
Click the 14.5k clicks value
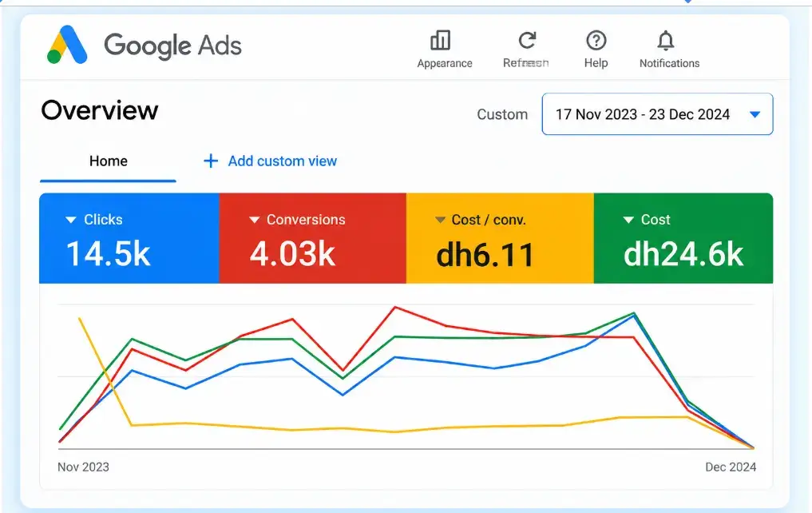(x=109, y=254)
